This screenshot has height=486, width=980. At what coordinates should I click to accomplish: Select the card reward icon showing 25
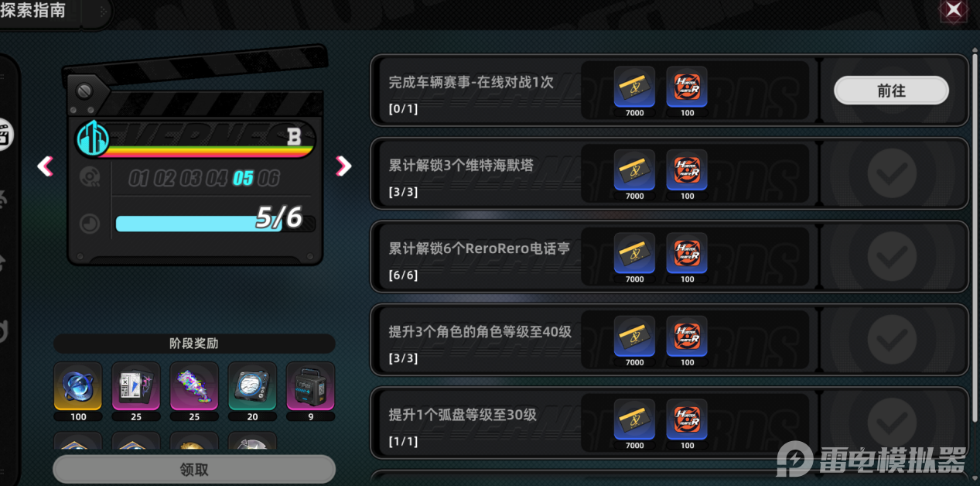[136, 385]
